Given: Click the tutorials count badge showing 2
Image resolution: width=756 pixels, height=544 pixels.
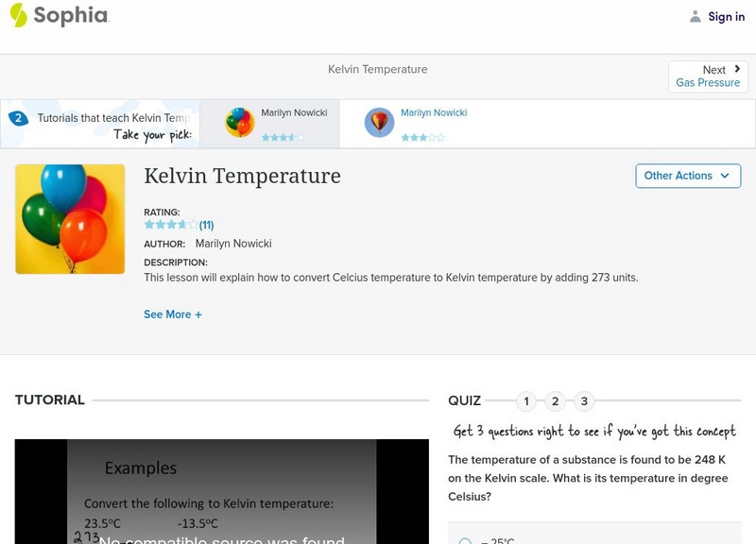Looking at the screenshot, I should pyautogui.click(x=18, y=118).
